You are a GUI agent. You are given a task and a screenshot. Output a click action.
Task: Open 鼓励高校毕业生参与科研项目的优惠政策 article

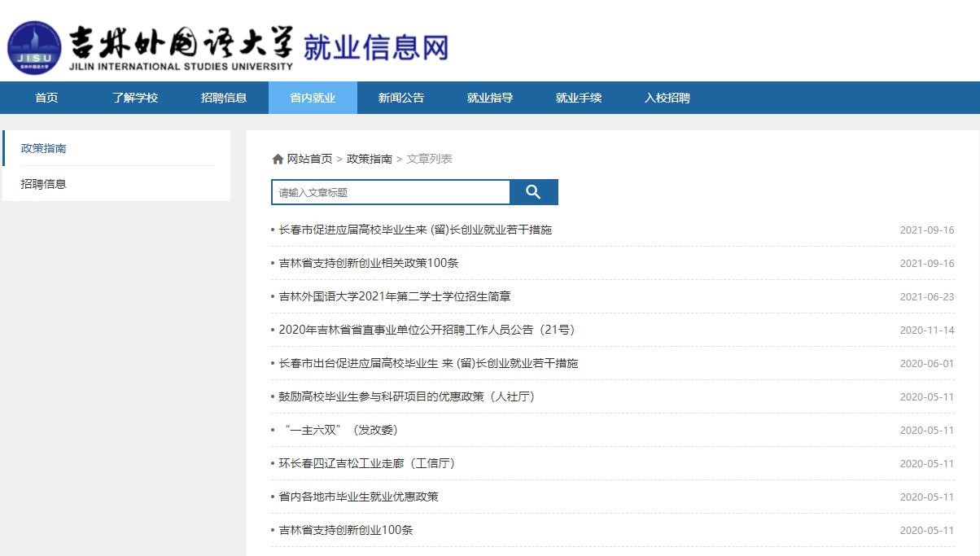pyautogui.click(x=406, y=396)
